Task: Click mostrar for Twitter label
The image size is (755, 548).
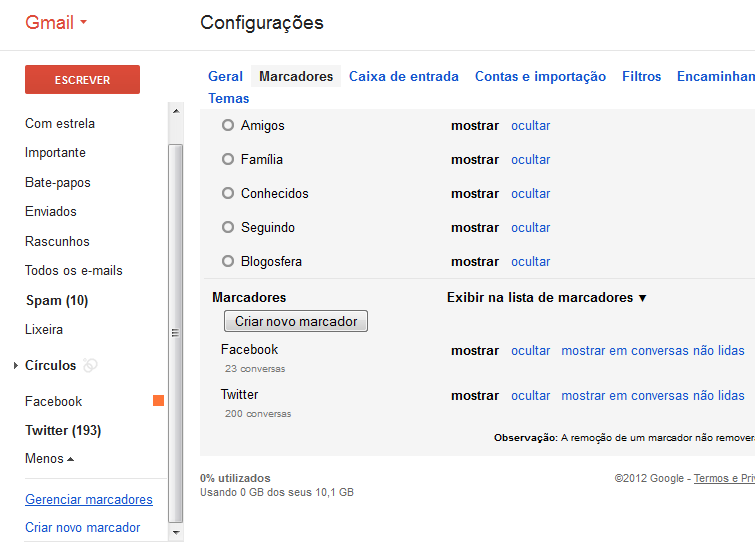Action: point(475,395)
